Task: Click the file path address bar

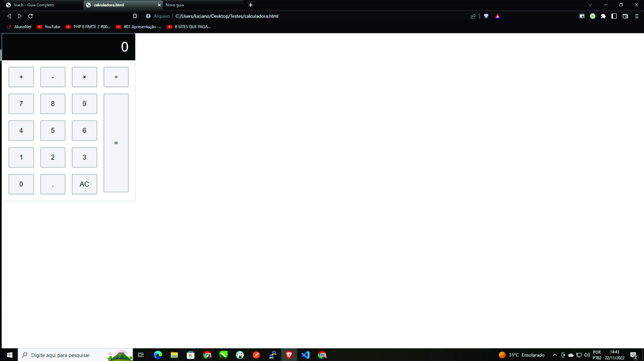Action: [227, 16]
